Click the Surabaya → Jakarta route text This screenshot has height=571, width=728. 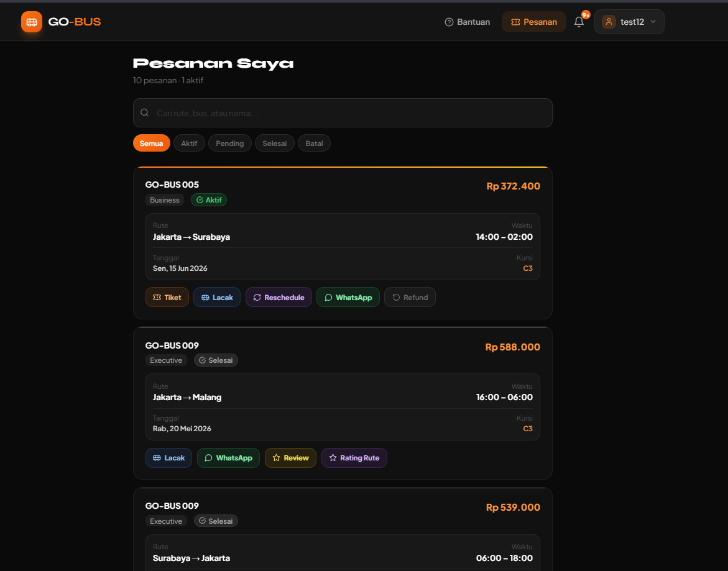[191, 558]
